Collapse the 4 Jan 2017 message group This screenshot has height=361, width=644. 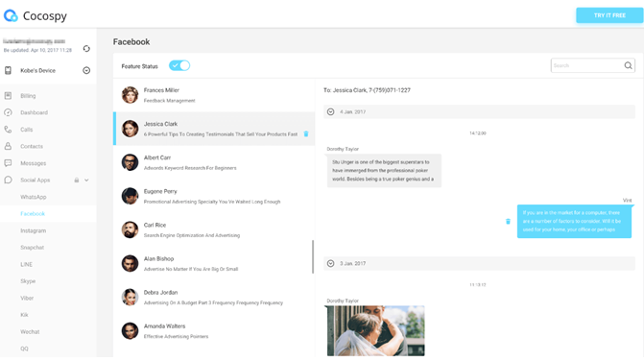(330, 111)
